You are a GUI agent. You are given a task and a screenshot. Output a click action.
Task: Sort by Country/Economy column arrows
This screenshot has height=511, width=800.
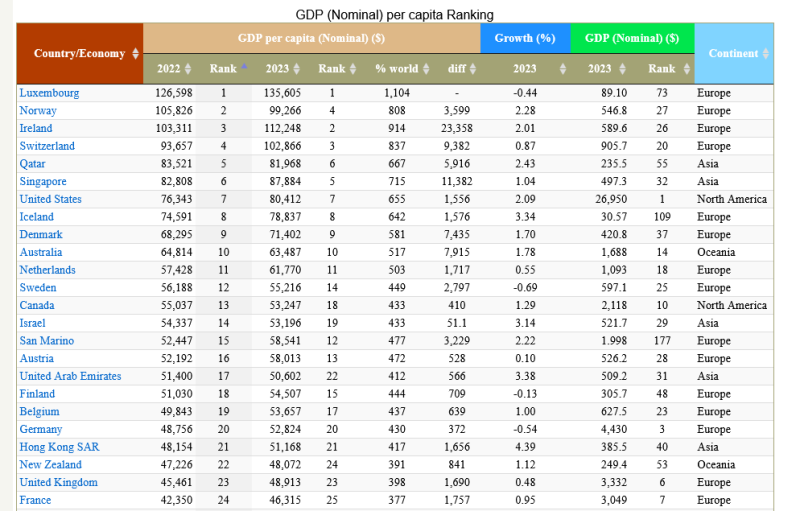coord(135,54)
